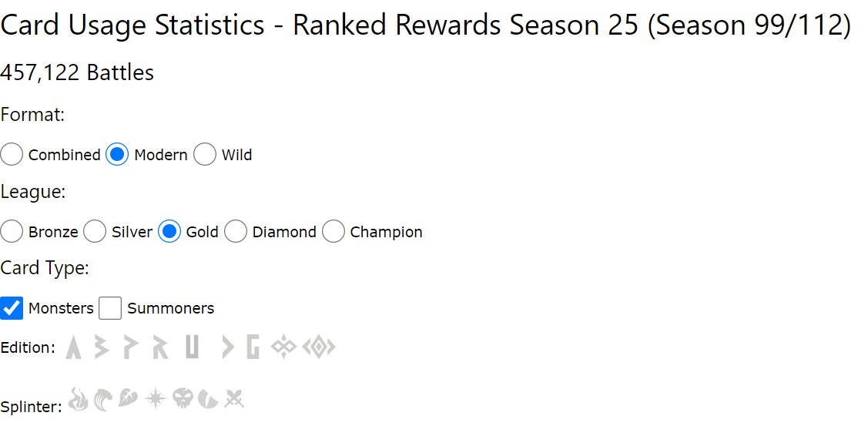This screenshot has height=426, width=868.
Task: Select the Life splinter star icon
Action: click(156, 399)
